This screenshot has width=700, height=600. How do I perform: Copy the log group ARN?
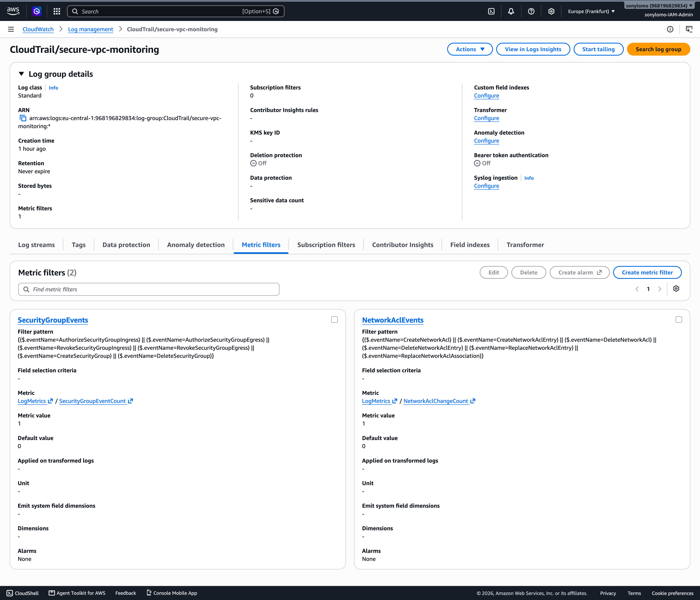tap(23, 118)
